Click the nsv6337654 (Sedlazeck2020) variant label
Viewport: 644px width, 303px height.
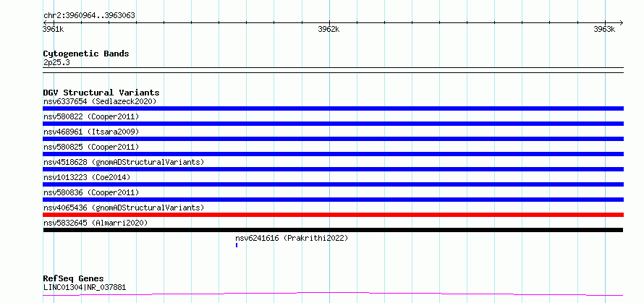(100, 101)
